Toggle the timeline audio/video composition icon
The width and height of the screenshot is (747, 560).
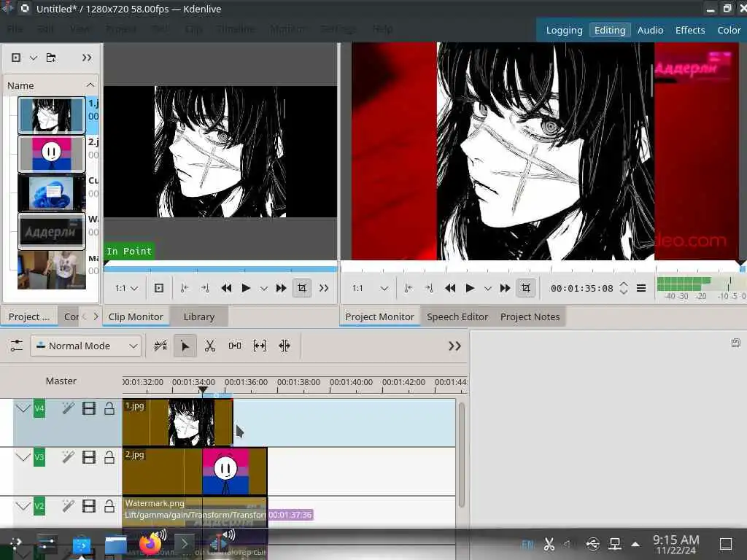pos(160,346)
